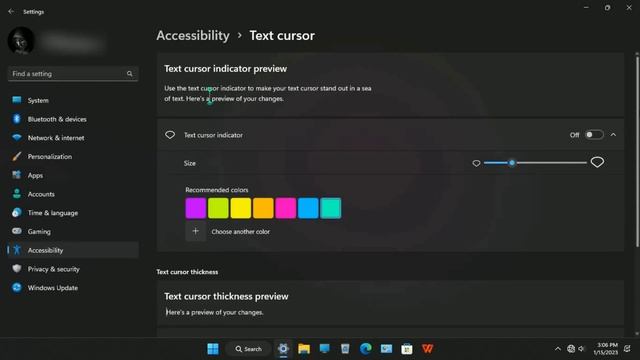Viewport: 640px width, 360px height.
Task: Click Text cursor thickness heading
Action: (x=187, y=272)
